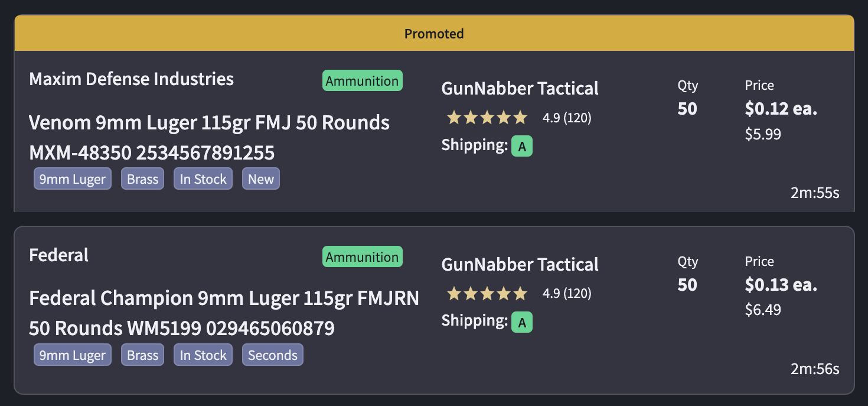Click the second star on Federal Champion listing
Image resolution: width=868 pixels, height=406 pixels.
pyautogui.click(x=471, y=293)
